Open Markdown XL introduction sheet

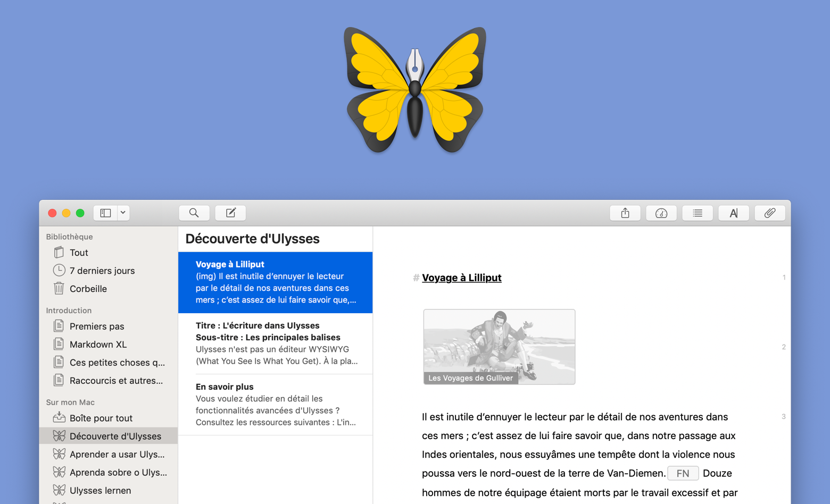tap(109, 345)
